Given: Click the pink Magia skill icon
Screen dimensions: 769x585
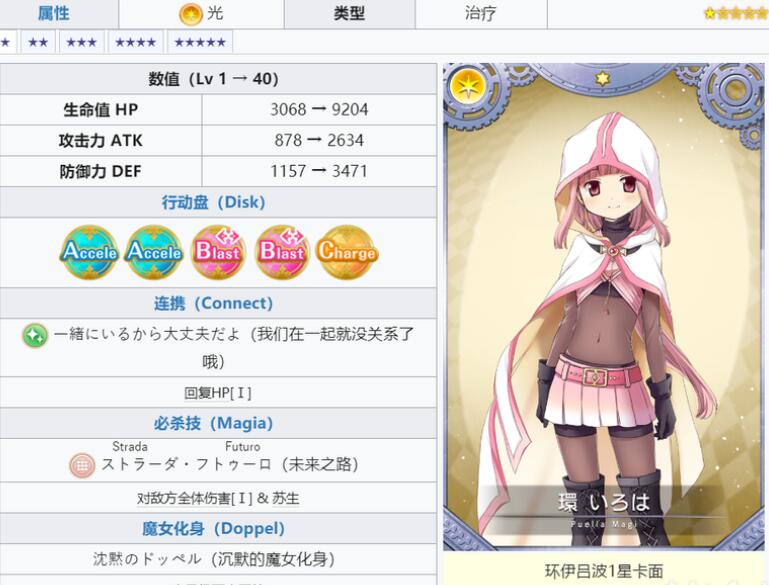Looking at the screenshot, I should click(82, 464).
